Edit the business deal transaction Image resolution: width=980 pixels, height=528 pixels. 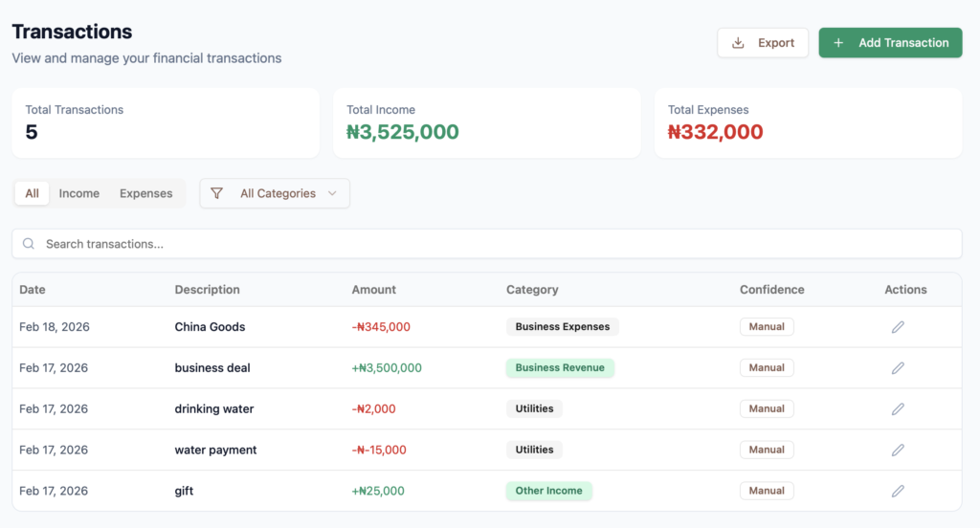898,368
